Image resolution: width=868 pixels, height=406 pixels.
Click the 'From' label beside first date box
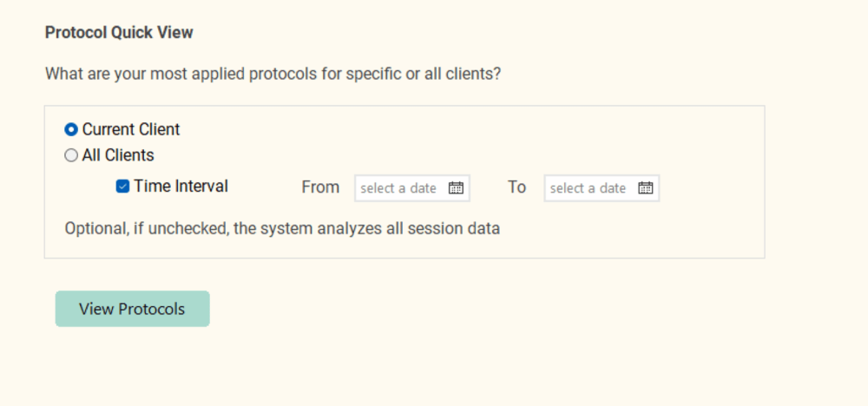(x=320, y=187)
